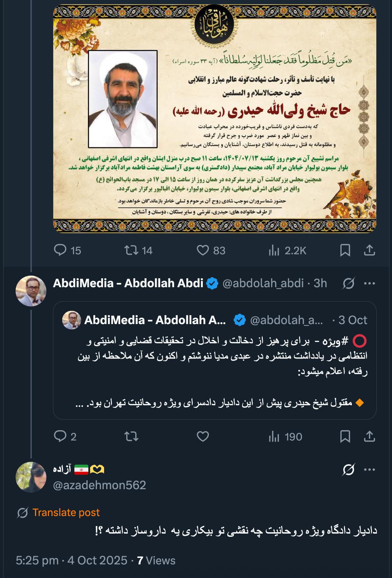Click Translate post link
The image size is (392, 578).
click(66, 512)
